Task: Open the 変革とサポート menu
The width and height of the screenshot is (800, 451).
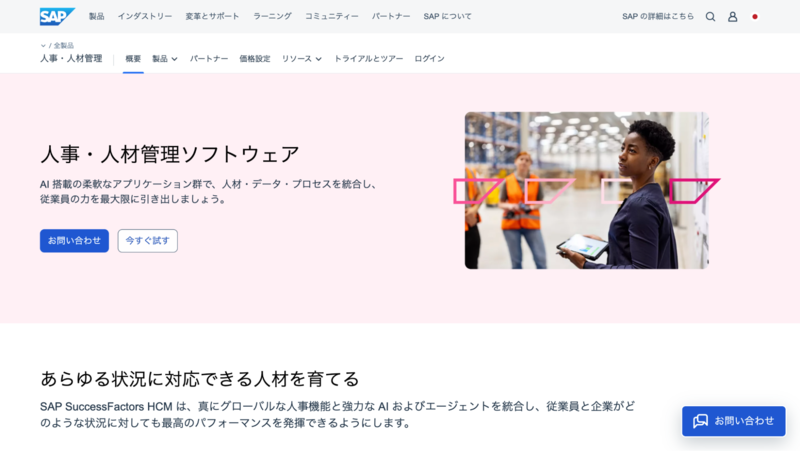Action: point(212,16)
